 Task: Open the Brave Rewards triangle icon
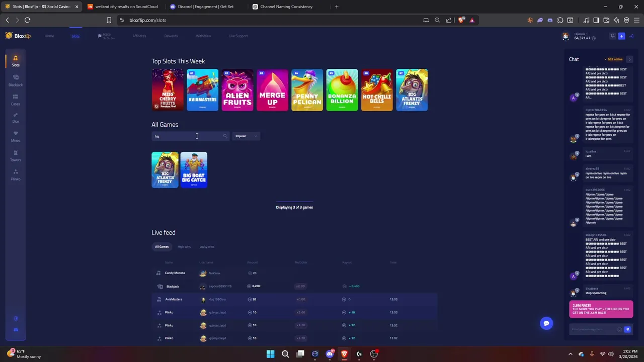(x=472, y=20)
